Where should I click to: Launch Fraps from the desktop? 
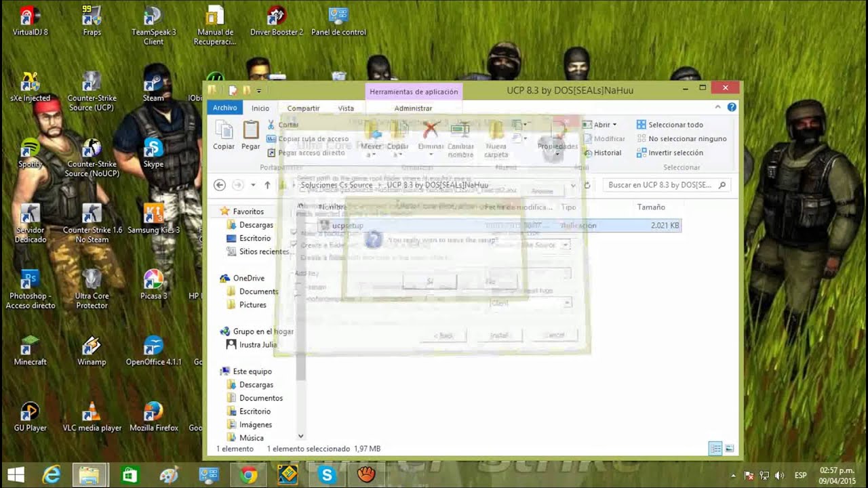(x=92, y=21)
